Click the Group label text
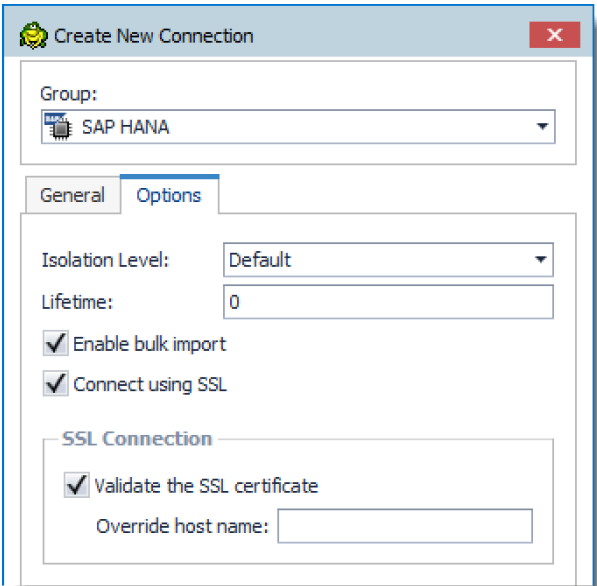The height and width of the screenshot is (586, 597). pyautogui.click(x=69, y=94)
